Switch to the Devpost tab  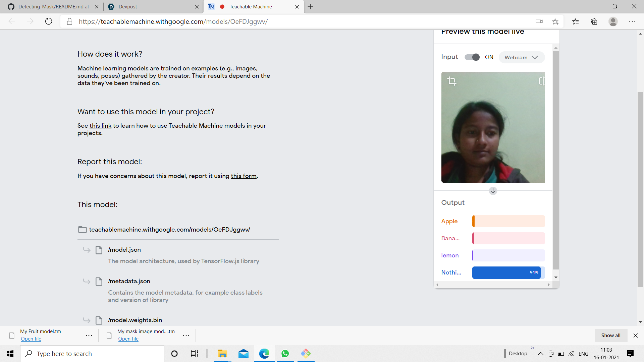151,7
